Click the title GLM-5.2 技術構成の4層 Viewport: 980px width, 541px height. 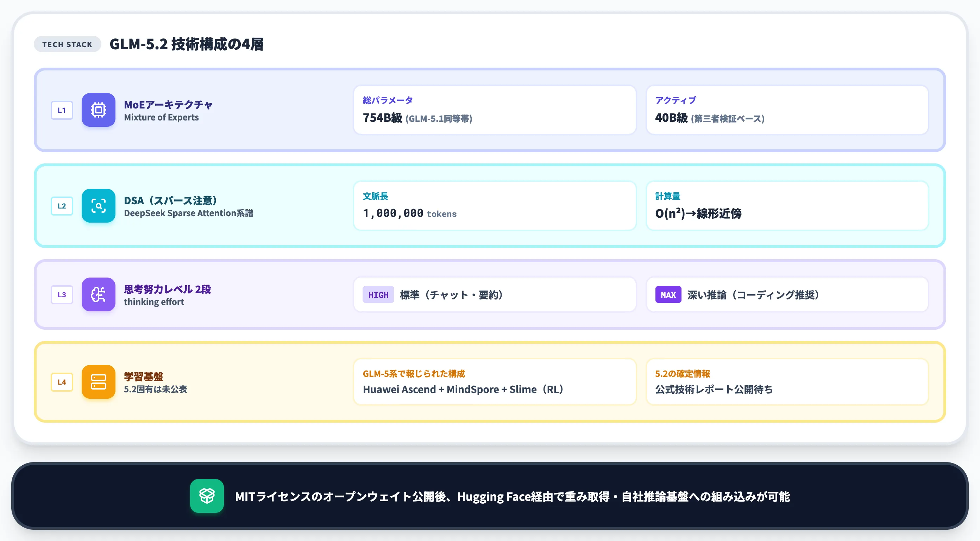pos(187,44)
